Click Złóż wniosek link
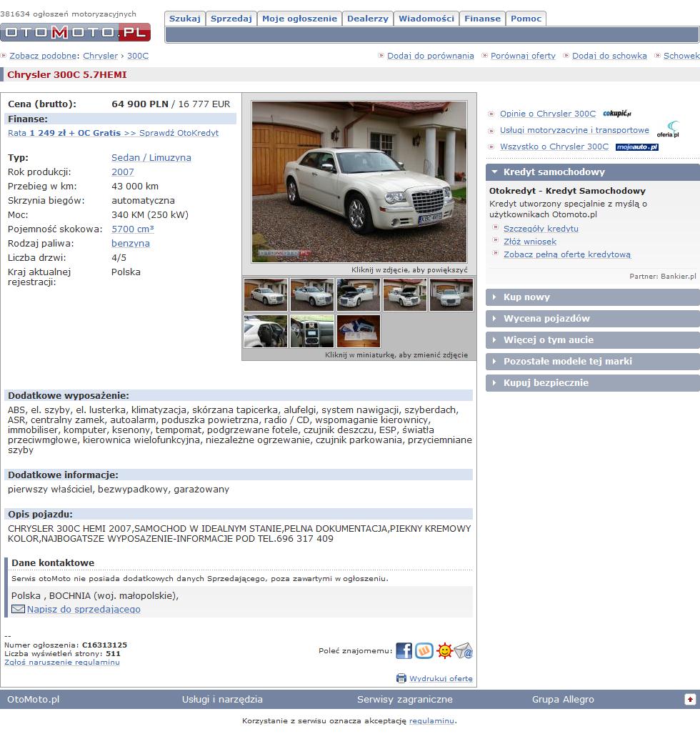The width and height of the screenshot is (700, 739). tap(530, 242)
